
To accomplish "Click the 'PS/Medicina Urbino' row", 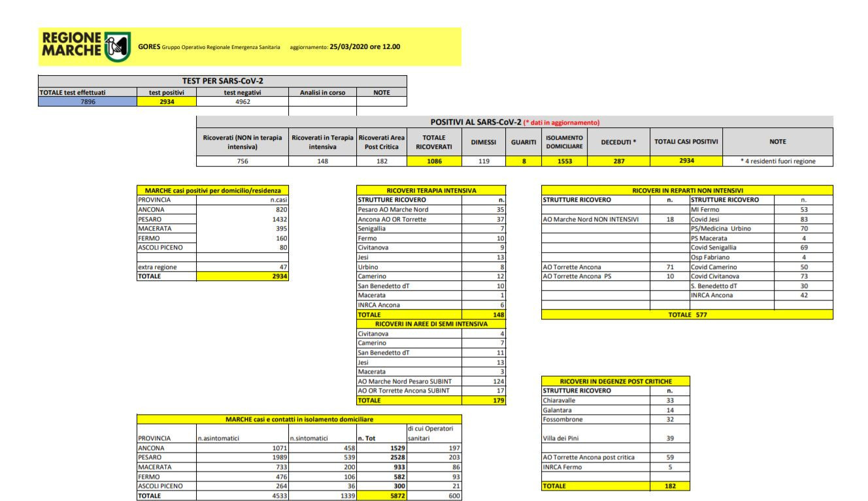I will pyautogui.click(x=761, y=229).
